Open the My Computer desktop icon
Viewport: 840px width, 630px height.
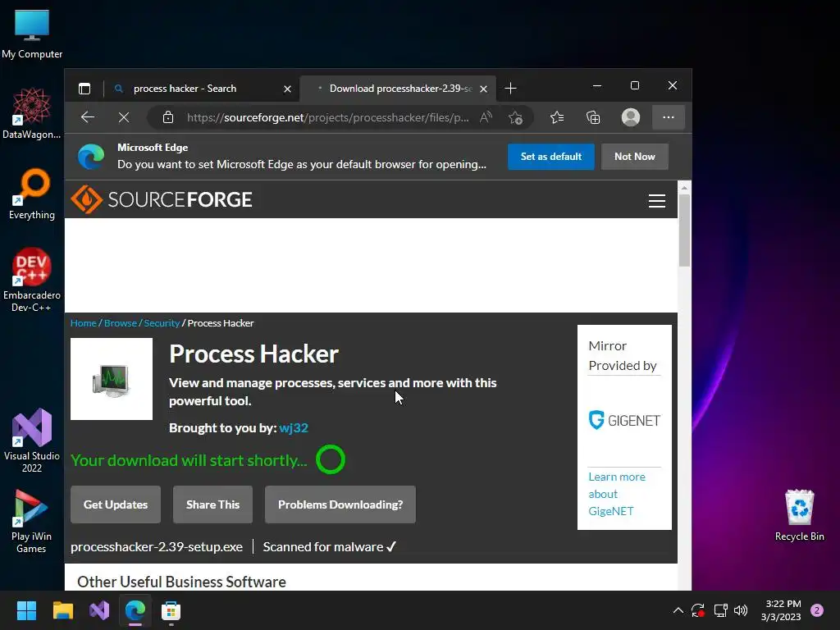pos(32,34)
